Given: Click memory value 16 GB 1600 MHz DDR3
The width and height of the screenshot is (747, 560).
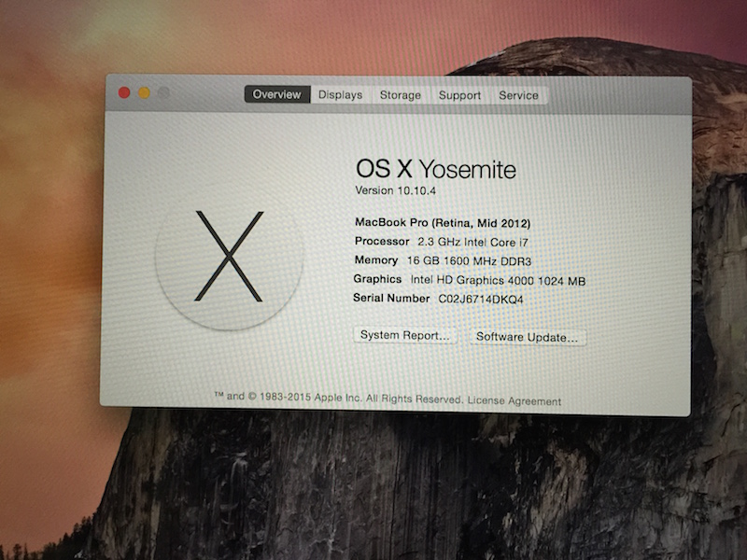Looking at the screenshot, I should [469, 261].
